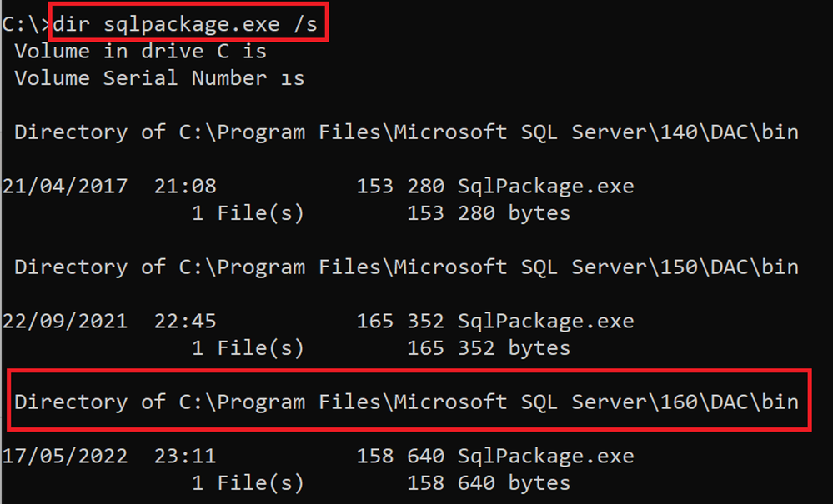
Task: Click the 153 280 bytes summary line
Action: (380, 213)
